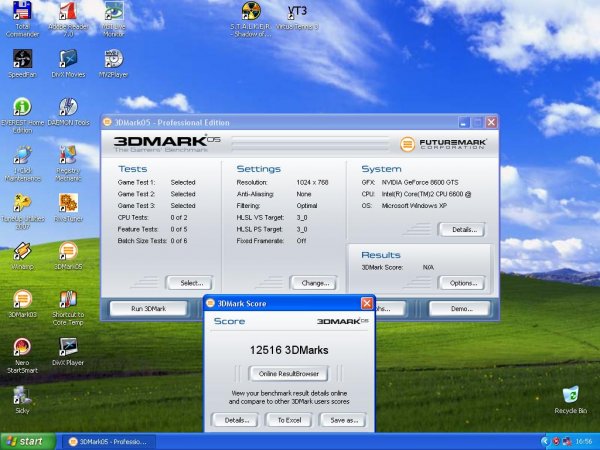This screenshot has width=600, height=450.
Task: Click the Fixed Framerate Off value
Action: [301, 241]
